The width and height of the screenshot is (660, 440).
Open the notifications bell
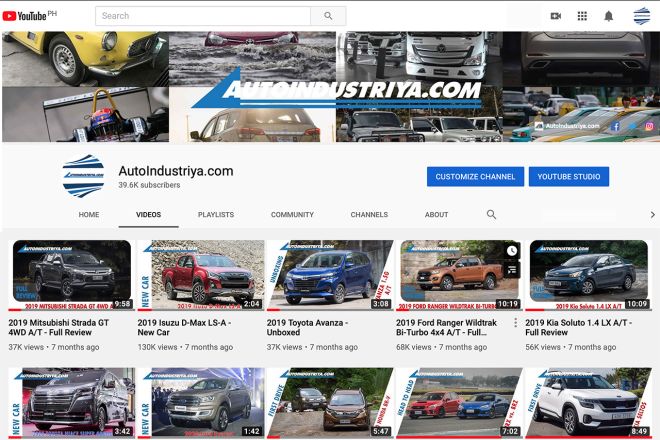pyautogui.click(x=609, y=16)
